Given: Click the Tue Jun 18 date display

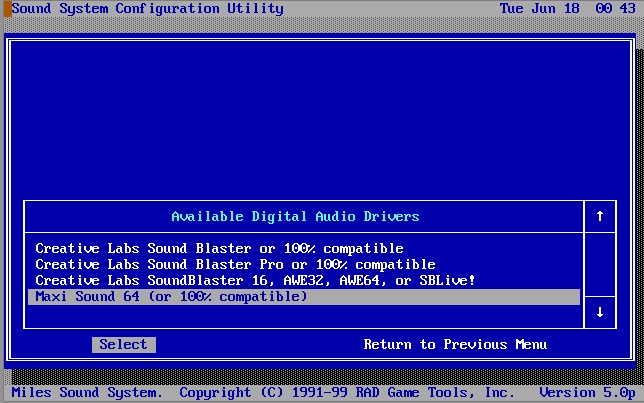Looking at the screenshot, I should (539, 9).
